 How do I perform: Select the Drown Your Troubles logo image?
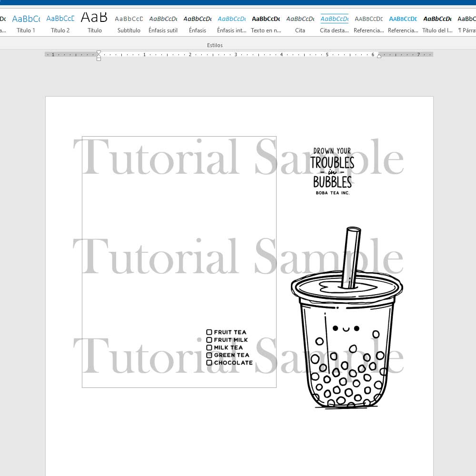tap(332, 171)
